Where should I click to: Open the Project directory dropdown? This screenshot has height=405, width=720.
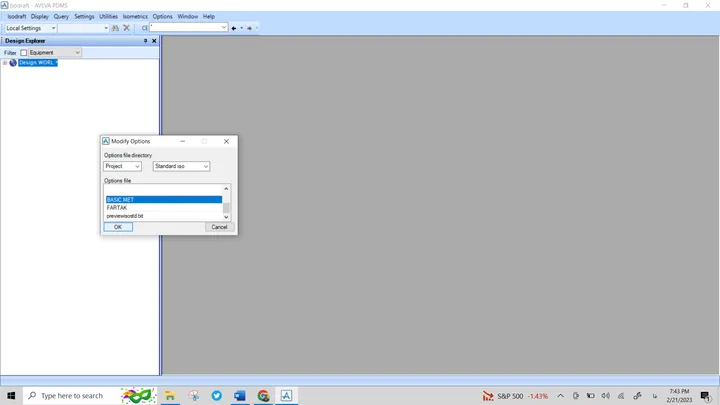point(122,166)
